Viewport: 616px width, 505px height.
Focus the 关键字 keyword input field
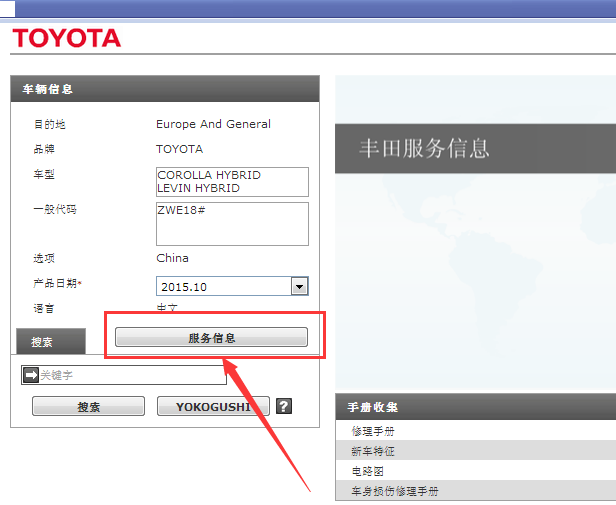tap(124, 375)
